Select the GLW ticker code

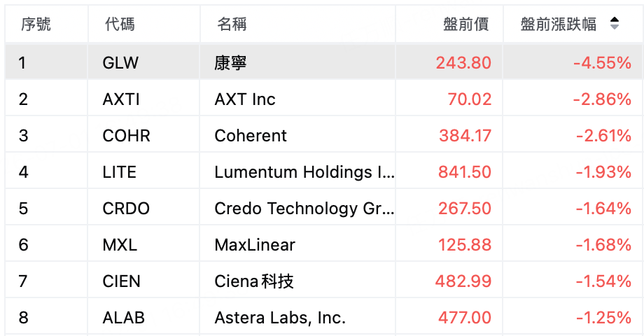pos(120,63)
